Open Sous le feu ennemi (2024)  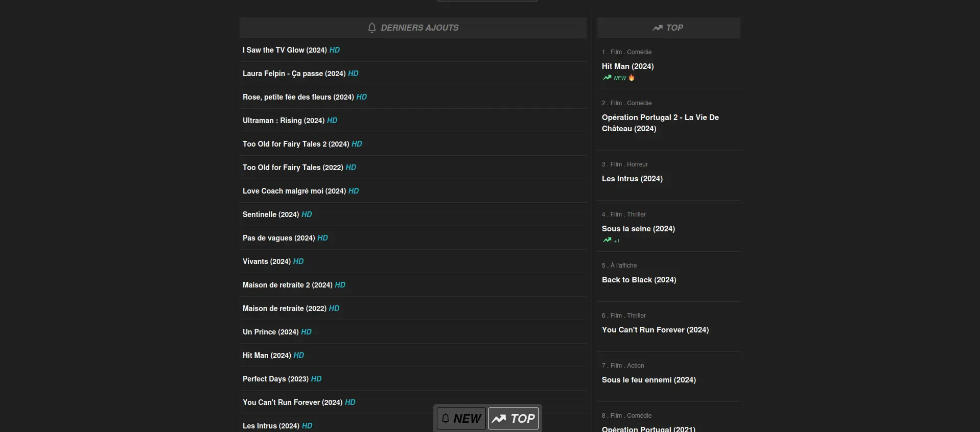(x=649, y=380)
